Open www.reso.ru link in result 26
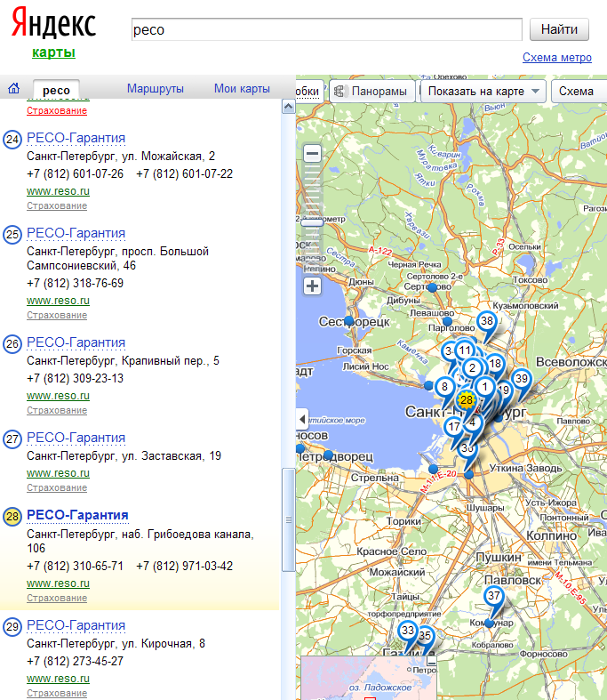607x700 pixels. pos(58,396)
